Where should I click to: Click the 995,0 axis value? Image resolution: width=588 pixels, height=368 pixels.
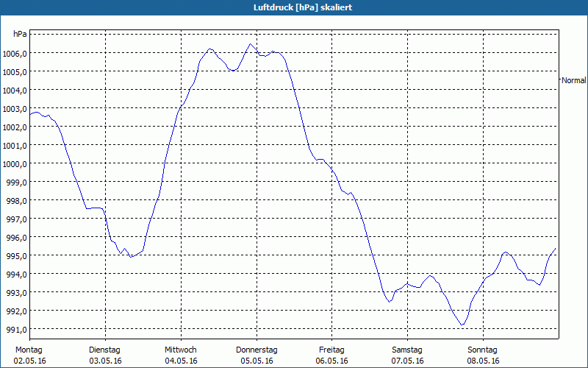point(17,255)
